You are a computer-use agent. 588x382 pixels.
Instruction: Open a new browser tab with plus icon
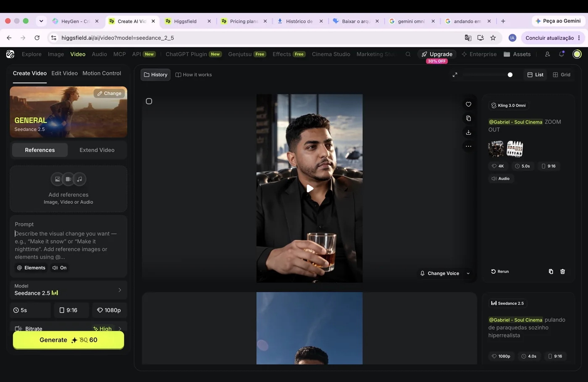pos(503,21)
